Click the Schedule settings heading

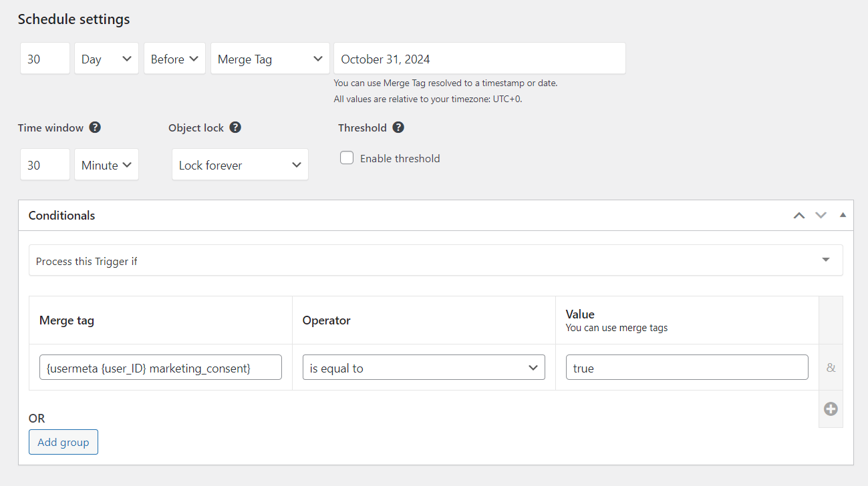tap(74, 19)
